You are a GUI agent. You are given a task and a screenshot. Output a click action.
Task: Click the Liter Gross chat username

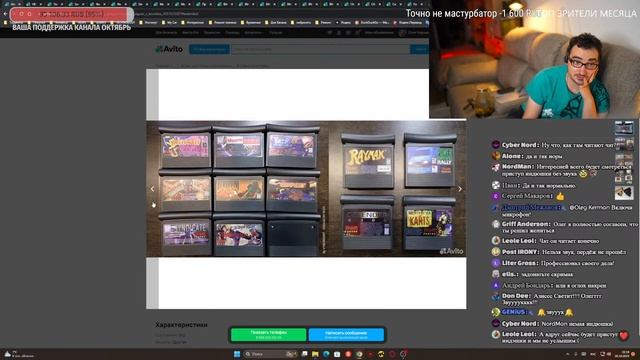pos(520,263)
